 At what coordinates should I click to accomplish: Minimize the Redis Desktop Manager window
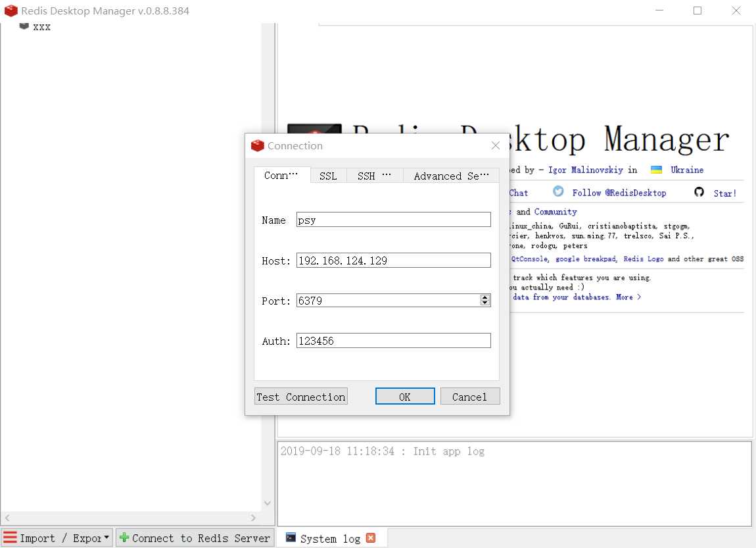[x=659, y=10]
